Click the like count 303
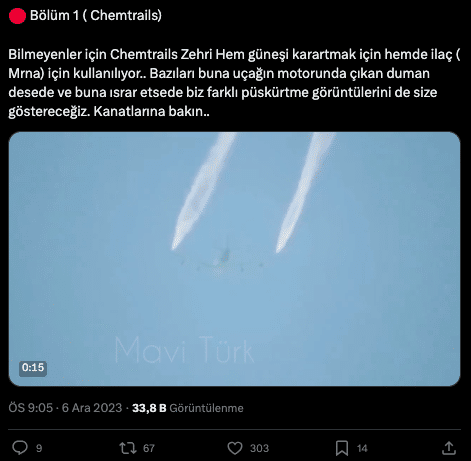The image size is (471, 461). (259, 448)
